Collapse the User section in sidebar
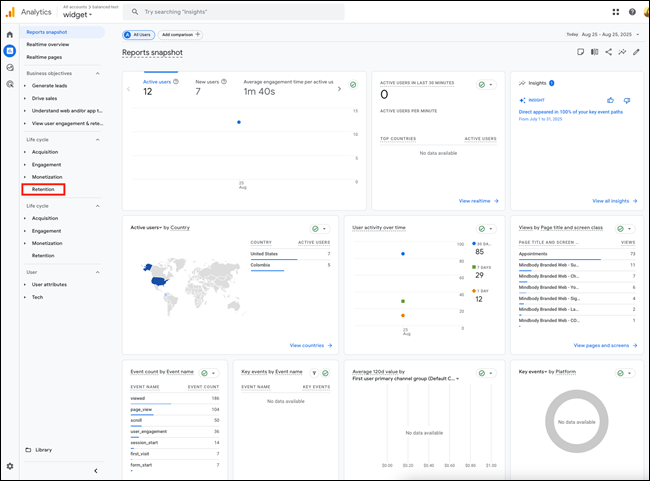This screenshot has width=650, height=481. pyautogui.click(x=97, y=272)
